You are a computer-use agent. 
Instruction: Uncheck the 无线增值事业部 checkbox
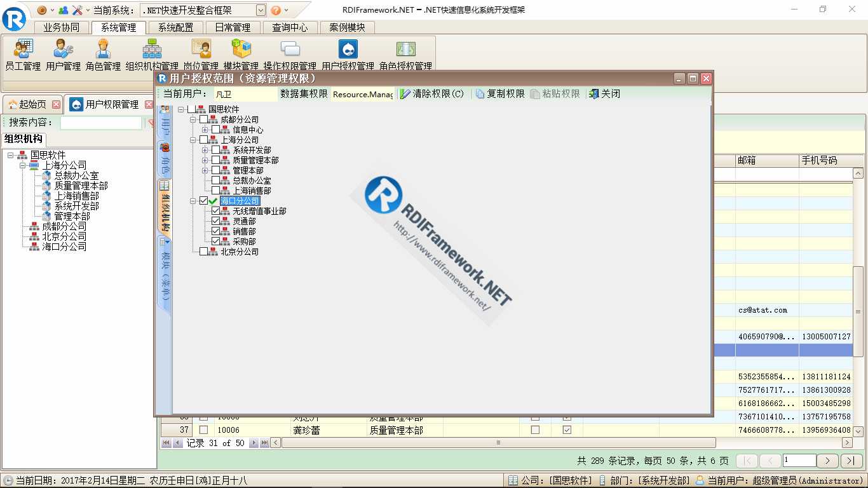coord(215,211)
